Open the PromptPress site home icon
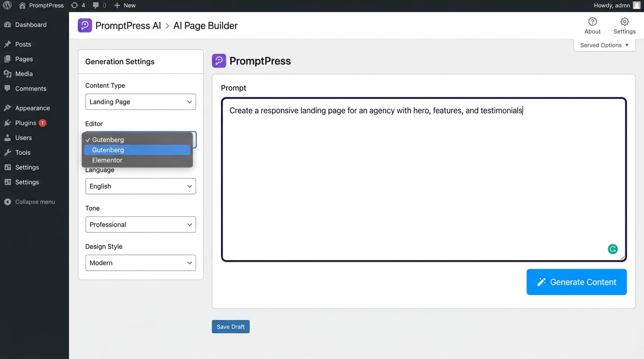 coord(22,6)
